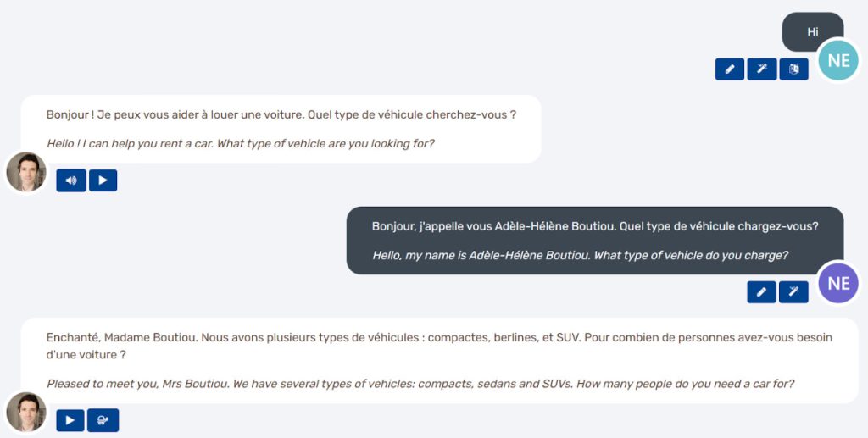Screen dimensions: 868x438
Task: Click the tutor photo beside last reply
Action: [26, 412]
